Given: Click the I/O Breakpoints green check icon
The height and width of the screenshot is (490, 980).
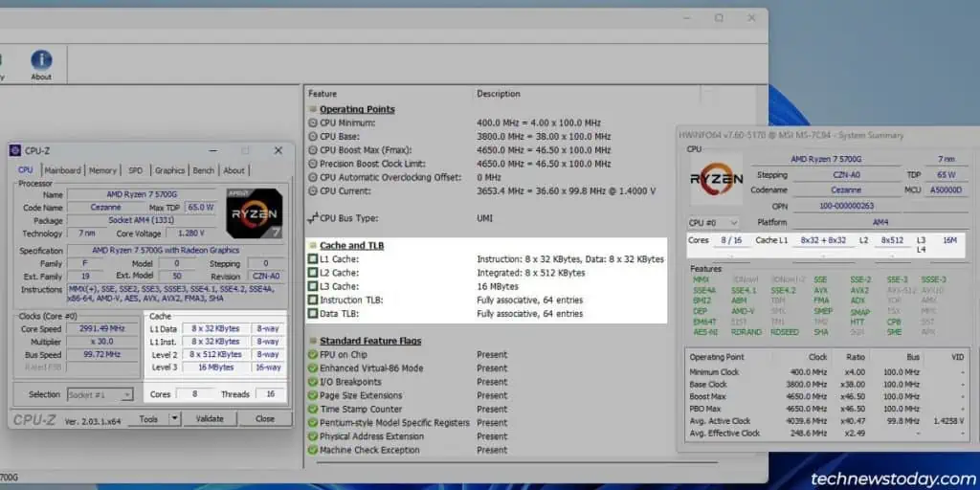Looking at the screenshot, I should (x=313, y=382).
